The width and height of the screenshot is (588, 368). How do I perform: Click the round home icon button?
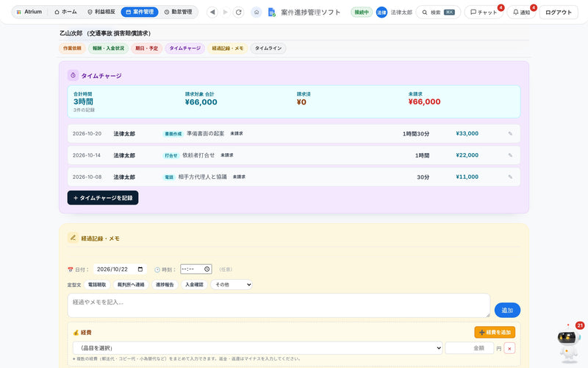click(x=256, y=13)
